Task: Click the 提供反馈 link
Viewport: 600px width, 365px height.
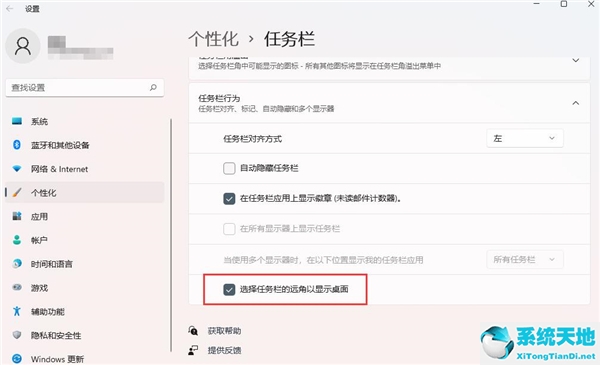Action: [224, 350]
